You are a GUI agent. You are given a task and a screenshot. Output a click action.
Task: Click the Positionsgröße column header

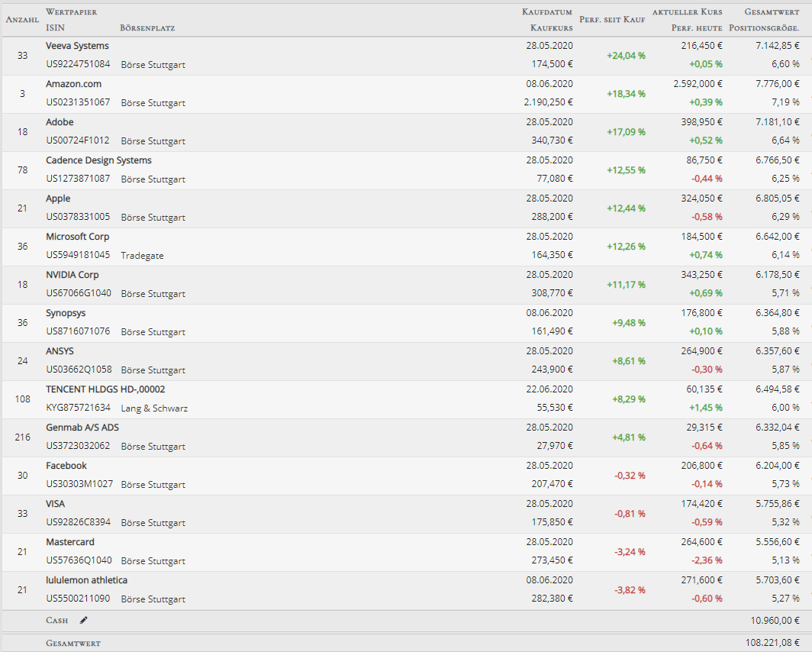(764, 28)
